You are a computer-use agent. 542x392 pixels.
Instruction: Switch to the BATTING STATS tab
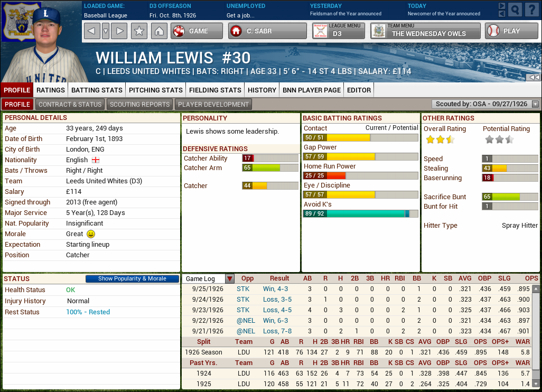(97, 90)
